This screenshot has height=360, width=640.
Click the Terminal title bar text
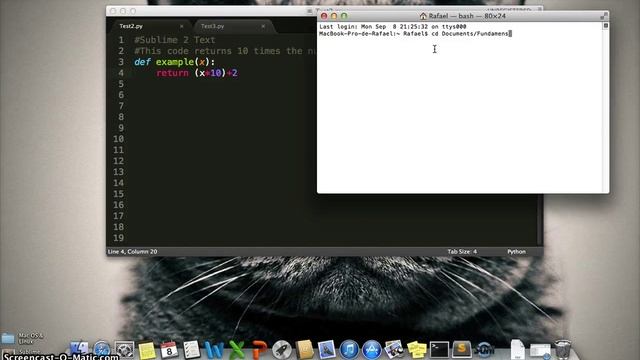467,16
